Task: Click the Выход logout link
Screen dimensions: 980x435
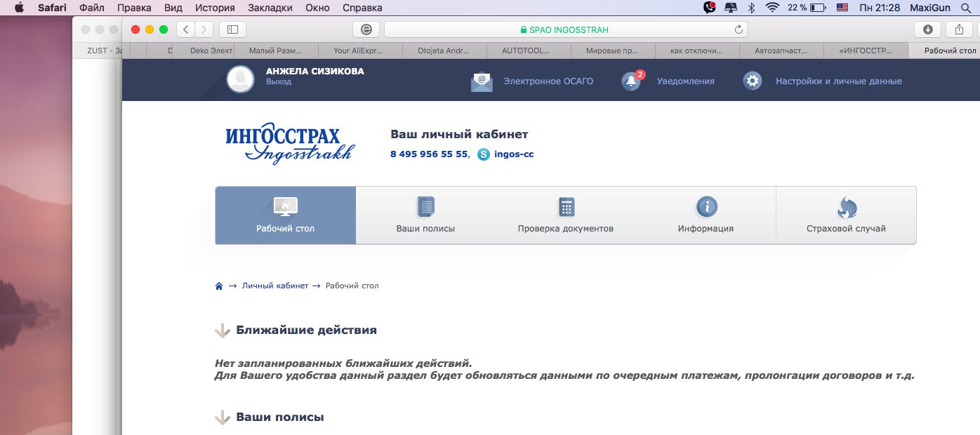Action: [278, 82]
